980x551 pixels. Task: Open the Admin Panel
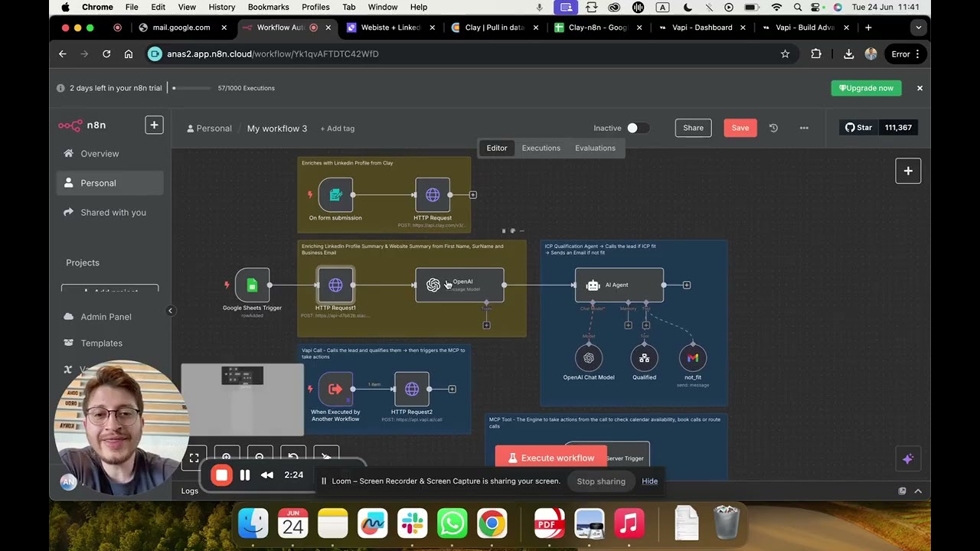(109, 317)
